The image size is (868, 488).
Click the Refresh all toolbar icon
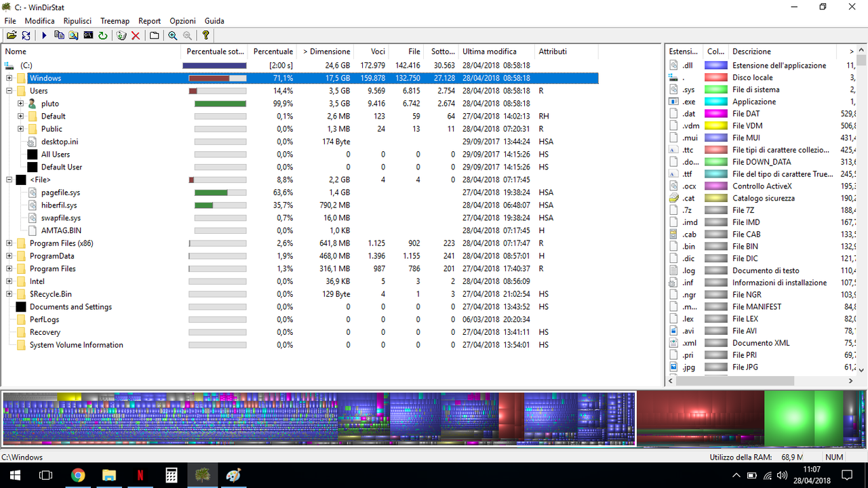26,35
